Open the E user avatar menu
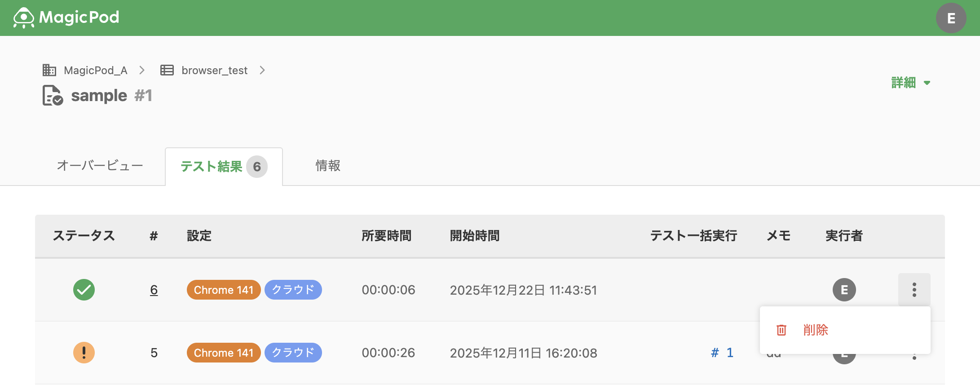 point(951,18)
